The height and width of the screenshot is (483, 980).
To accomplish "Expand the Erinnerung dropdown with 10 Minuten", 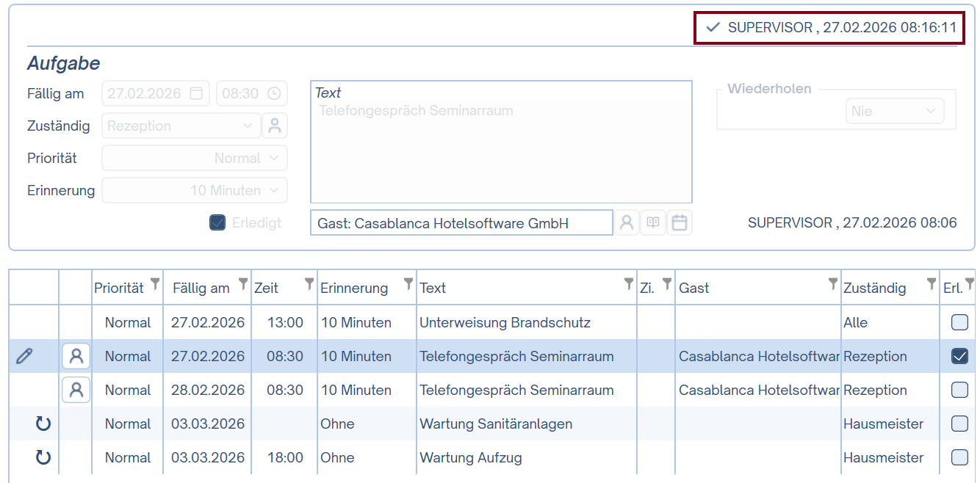I will pyautogui.click(x=195, y=191).
